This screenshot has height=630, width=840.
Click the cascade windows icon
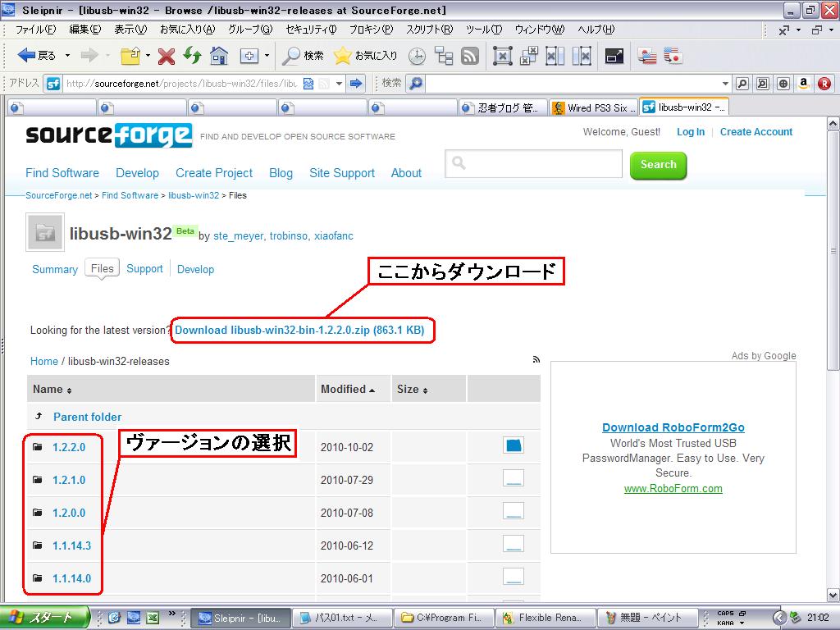528,56
